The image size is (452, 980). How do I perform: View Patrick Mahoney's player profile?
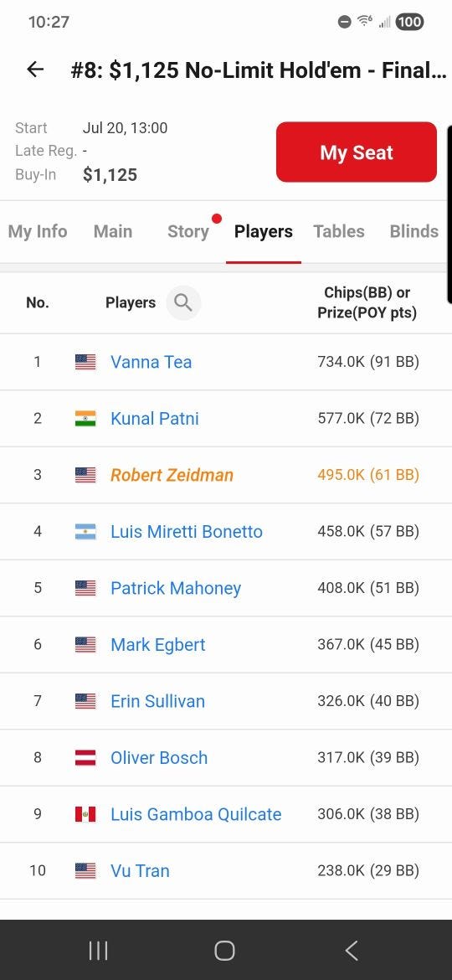pos(176,588)
